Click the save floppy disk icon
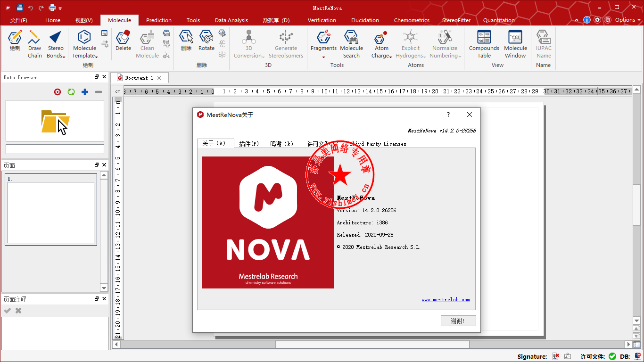Image resolution: width=644 pixels, height=362 pixels. 20,8
